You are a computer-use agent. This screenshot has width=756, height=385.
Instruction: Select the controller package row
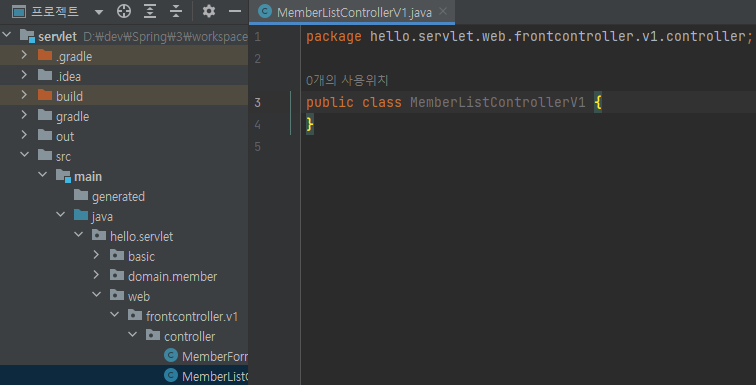(124, 336)
